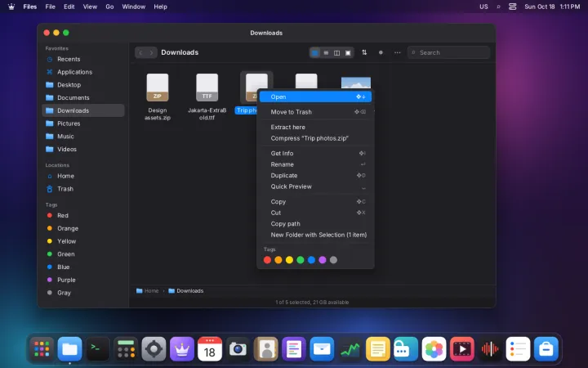Image resolution: width=588 pixels, height=368 pixels.
Task: Go forward using the right chevron
Action: click(151, 52)
